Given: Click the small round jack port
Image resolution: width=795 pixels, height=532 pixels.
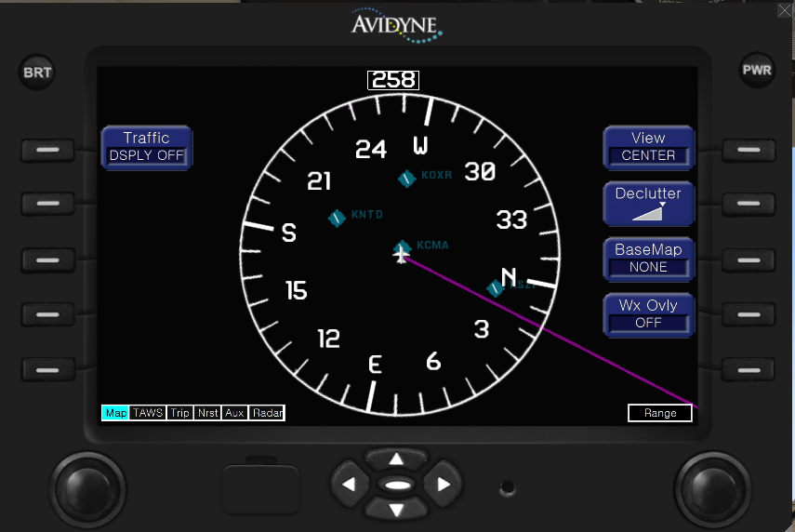Looking at the screenshot, I should [508, 488].
